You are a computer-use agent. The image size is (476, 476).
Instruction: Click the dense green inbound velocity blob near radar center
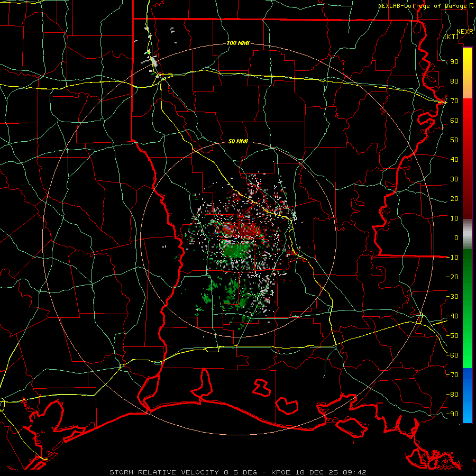235,251
